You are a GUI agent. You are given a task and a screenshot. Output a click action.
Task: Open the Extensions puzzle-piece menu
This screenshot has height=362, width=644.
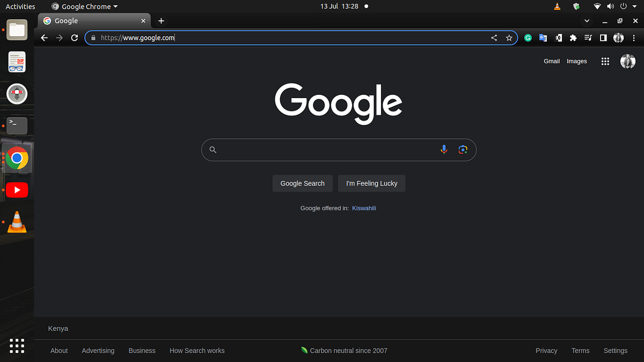tap(573, 38)
